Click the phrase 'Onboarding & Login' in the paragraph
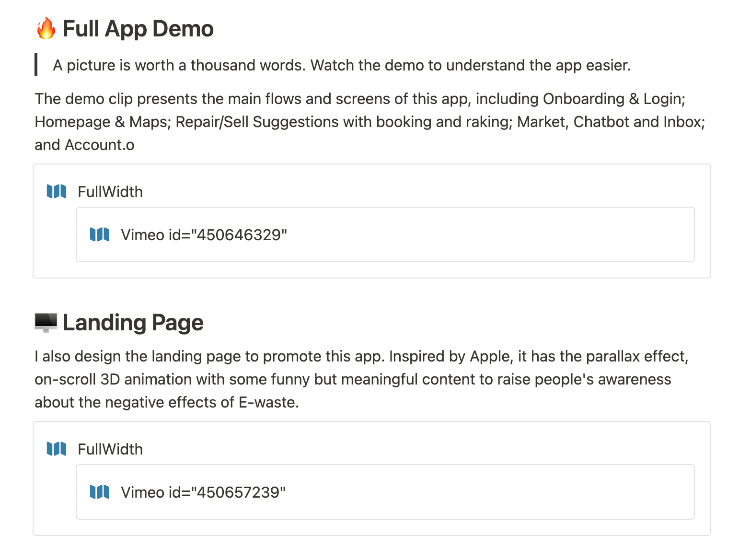This screenshot has height=560, width=739. (613, 99)
